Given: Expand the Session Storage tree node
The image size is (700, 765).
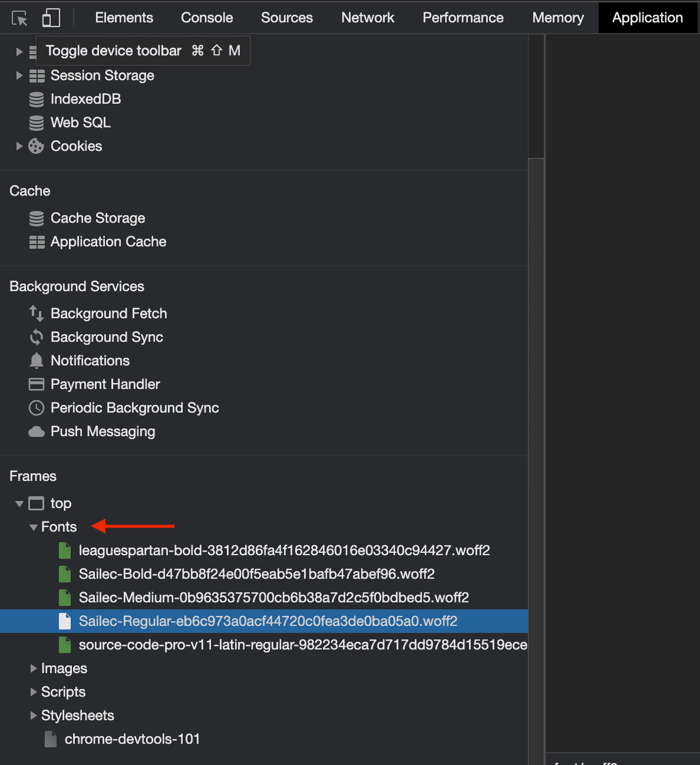Looking at the screenshot, I should 19,75.
